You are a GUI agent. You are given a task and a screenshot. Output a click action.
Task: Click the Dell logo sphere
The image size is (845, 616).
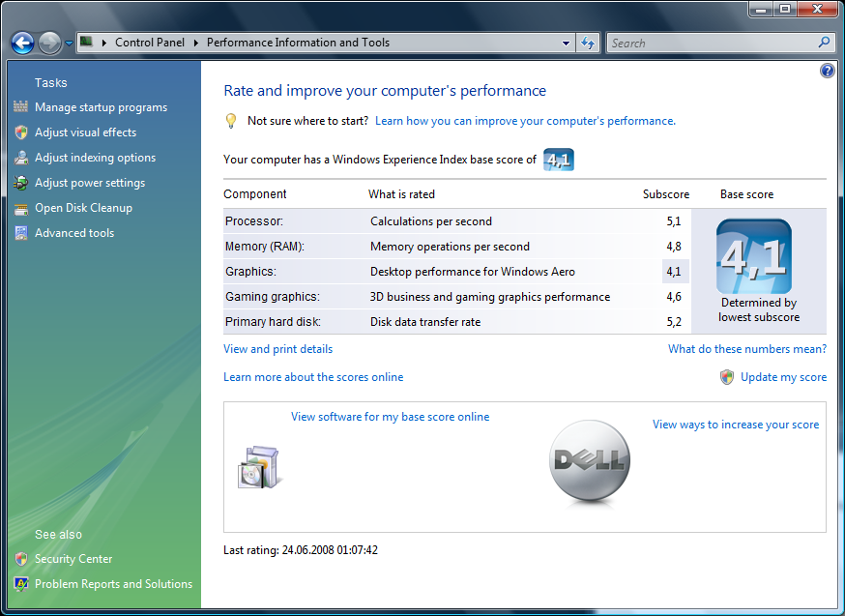point(589,461)
